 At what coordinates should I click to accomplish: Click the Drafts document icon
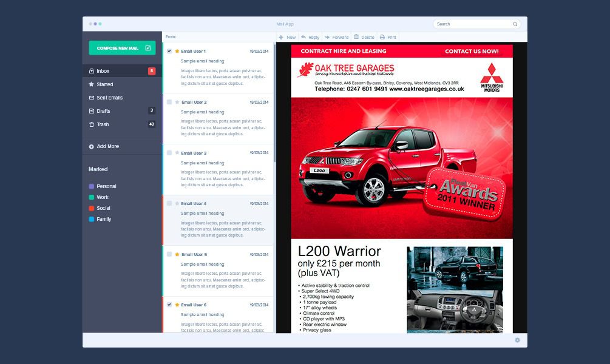point(92,111)
